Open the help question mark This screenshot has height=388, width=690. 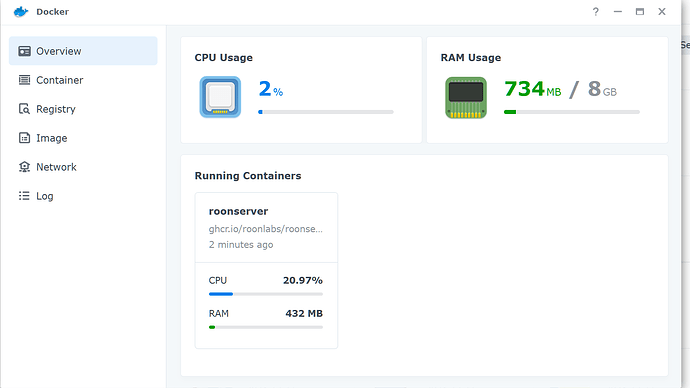point(595,11)
